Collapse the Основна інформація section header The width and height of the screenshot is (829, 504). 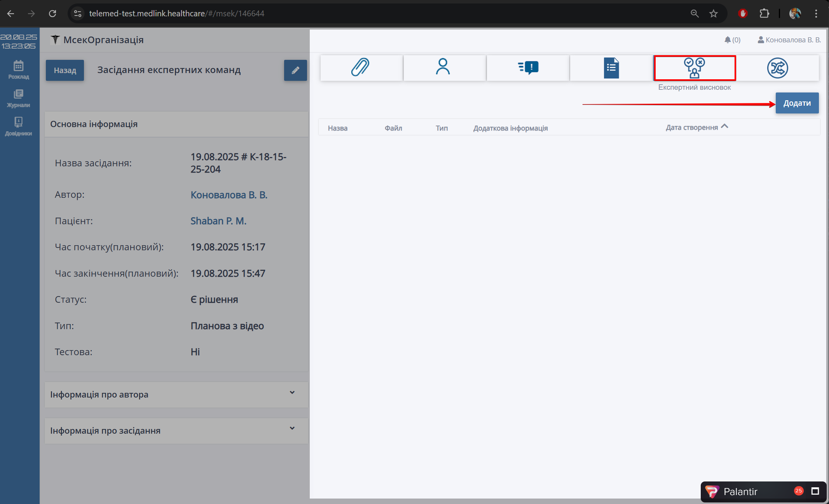point(176,124)
